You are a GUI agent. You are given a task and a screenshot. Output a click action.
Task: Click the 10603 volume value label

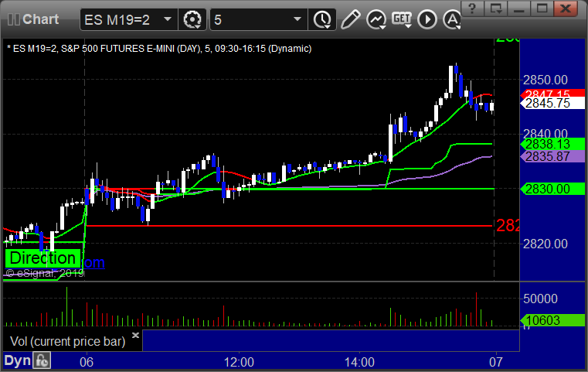(x=547, y=319)
